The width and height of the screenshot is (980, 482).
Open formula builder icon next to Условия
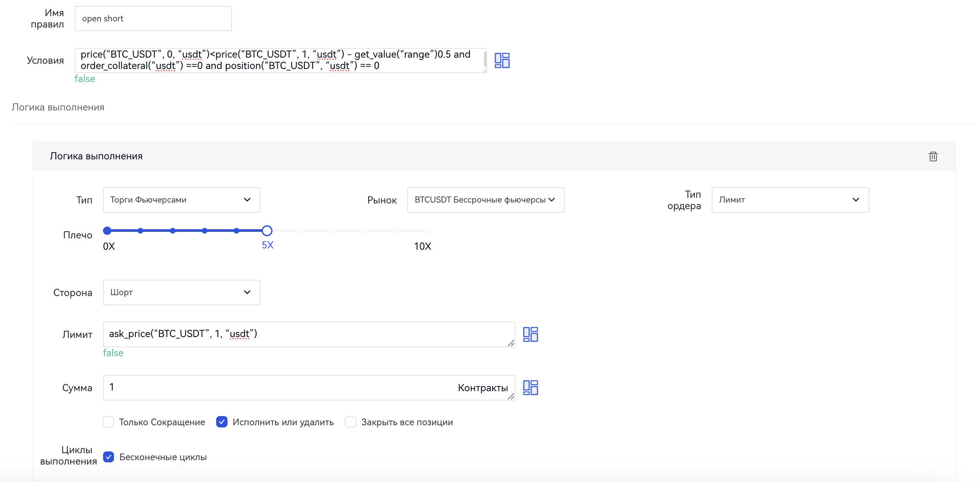pyautogui.click(x=502, y=60)
